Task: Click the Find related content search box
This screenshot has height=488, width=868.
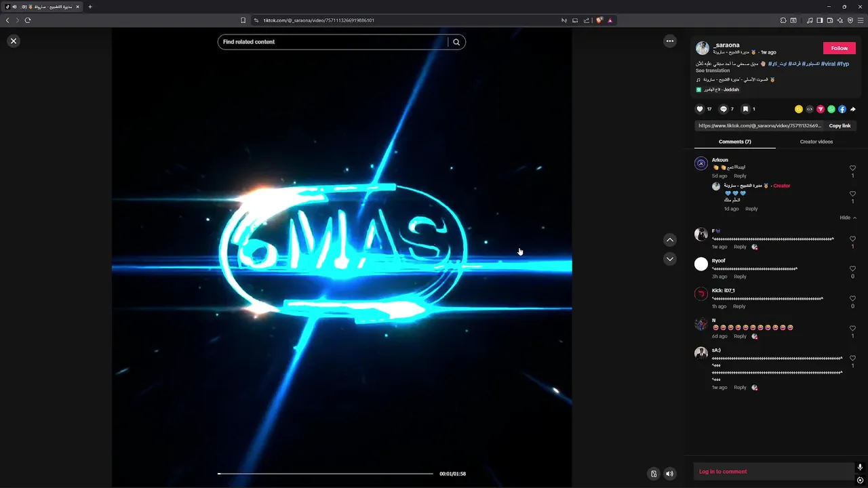Action: (332, 42)
